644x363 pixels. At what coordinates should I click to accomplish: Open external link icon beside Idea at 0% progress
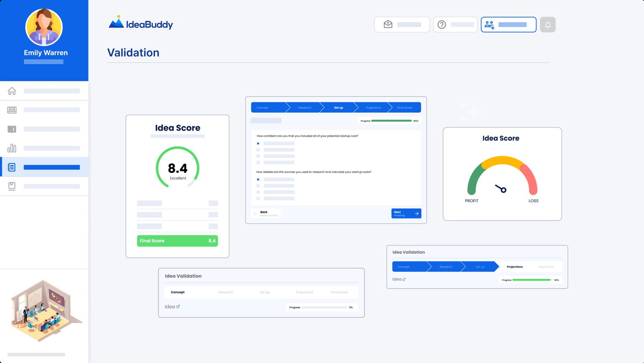click(x=178, y=307)
